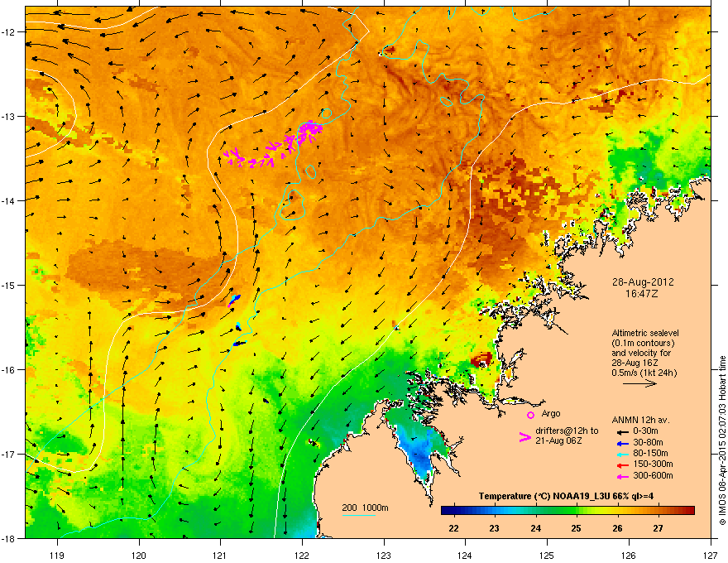Click the magenta 300-600m legend arrow
Image resolution: width=728 pixels, height=563 pixels.
[x=621, y=476]
